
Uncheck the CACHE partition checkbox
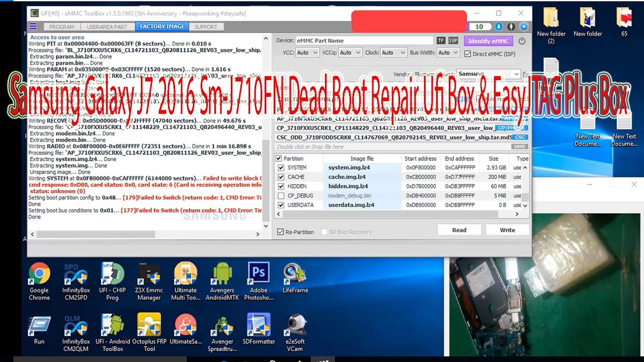click(x=281, y=177)
